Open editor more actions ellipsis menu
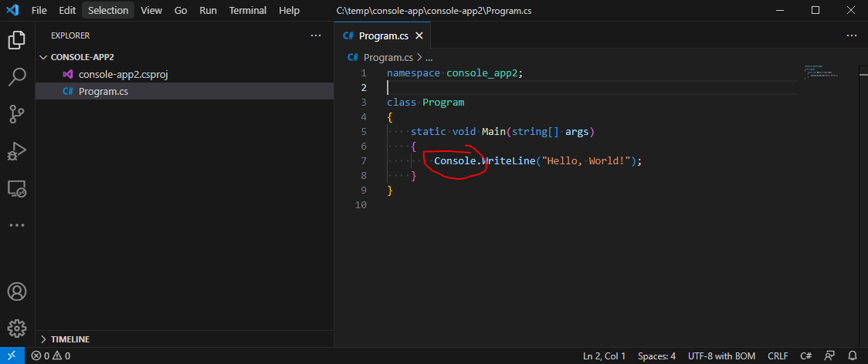The image size is (868, 364). 851,35
